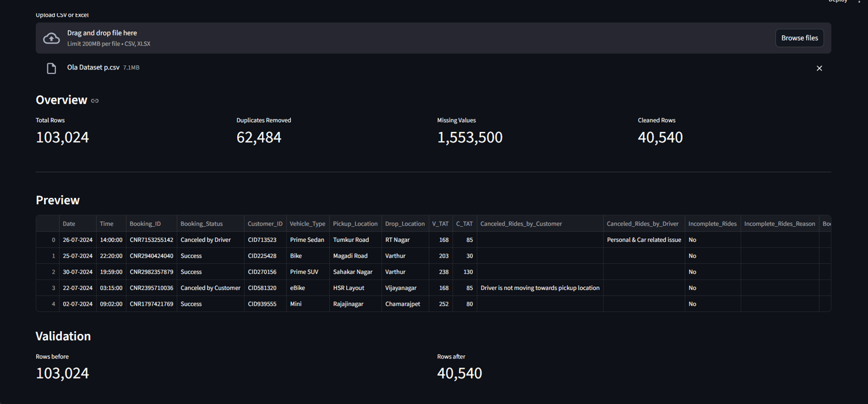Sort by the Date column header
The image size is (868, 404).
78,223
